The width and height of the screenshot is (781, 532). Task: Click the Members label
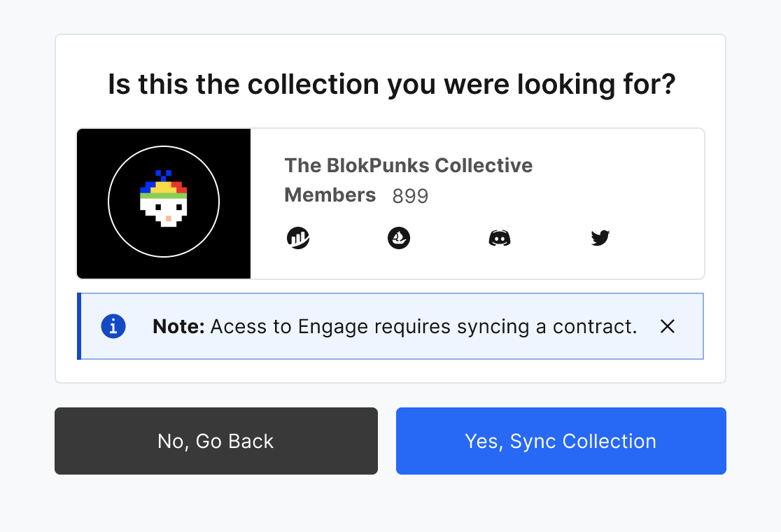click(330, 195)
